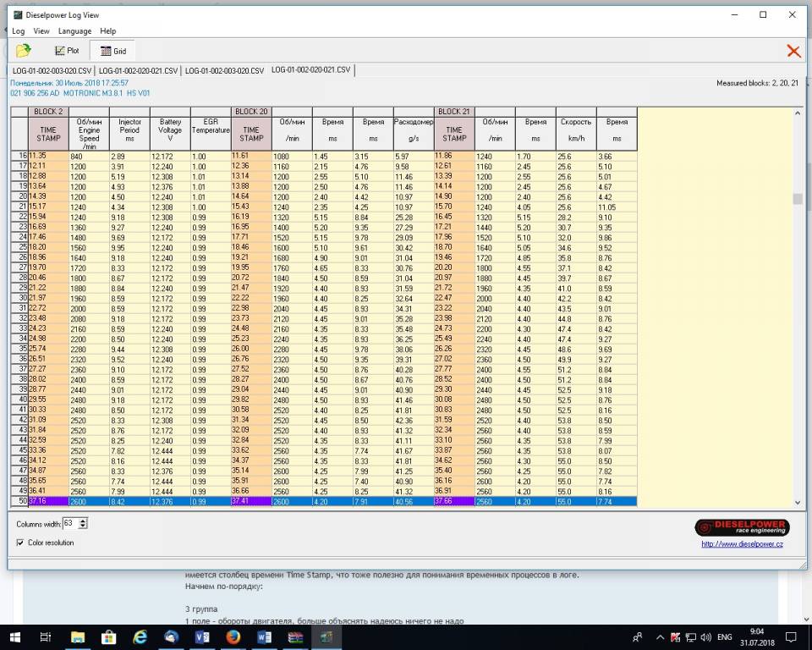Open File Explorer from the taskbar

(78, 636)
